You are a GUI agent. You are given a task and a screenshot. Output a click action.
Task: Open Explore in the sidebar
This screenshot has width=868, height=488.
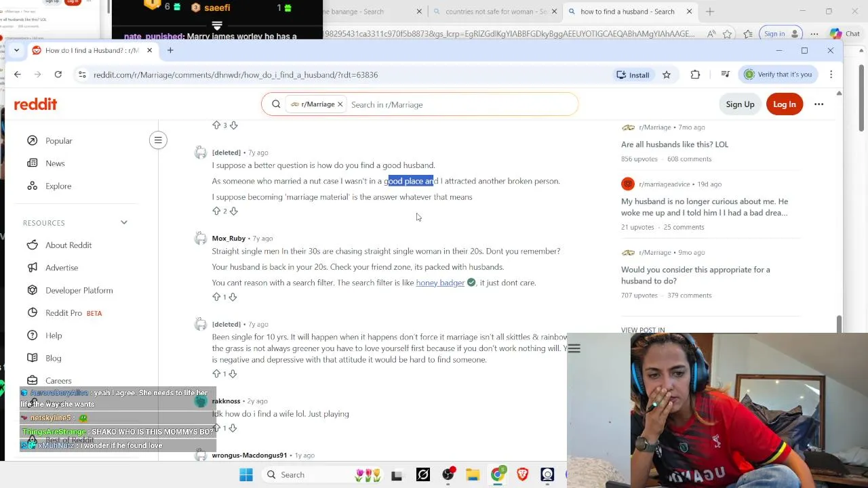click(x=58, y=186)
